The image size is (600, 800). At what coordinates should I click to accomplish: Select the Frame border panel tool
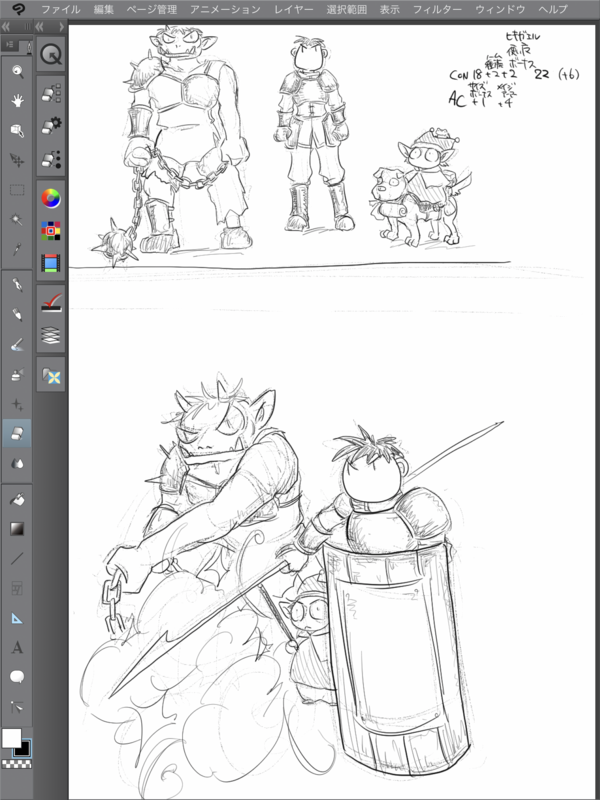[x=17, y=588]
